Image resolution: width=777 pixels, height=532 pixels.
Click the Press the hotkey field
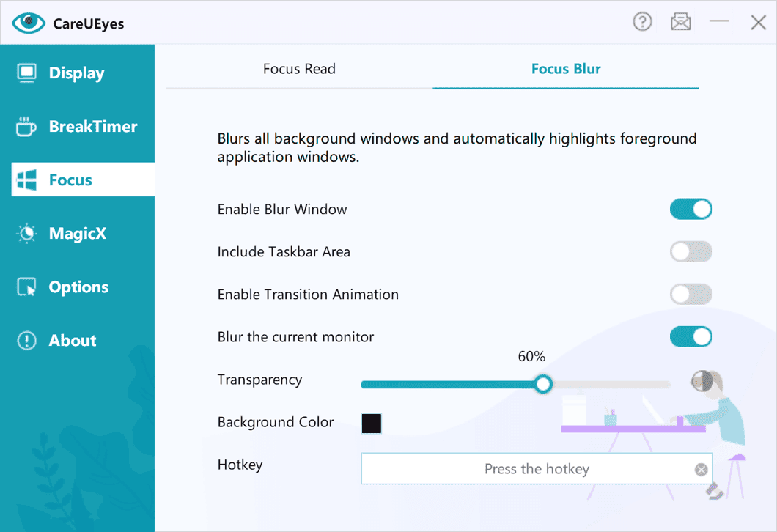pyautogui.click(x=537, y=468)
